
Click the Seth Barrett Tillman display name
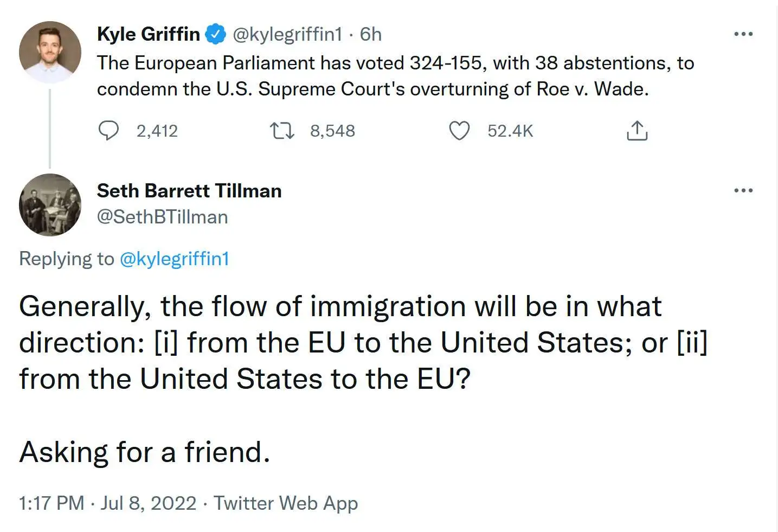[x=189, y=191]
